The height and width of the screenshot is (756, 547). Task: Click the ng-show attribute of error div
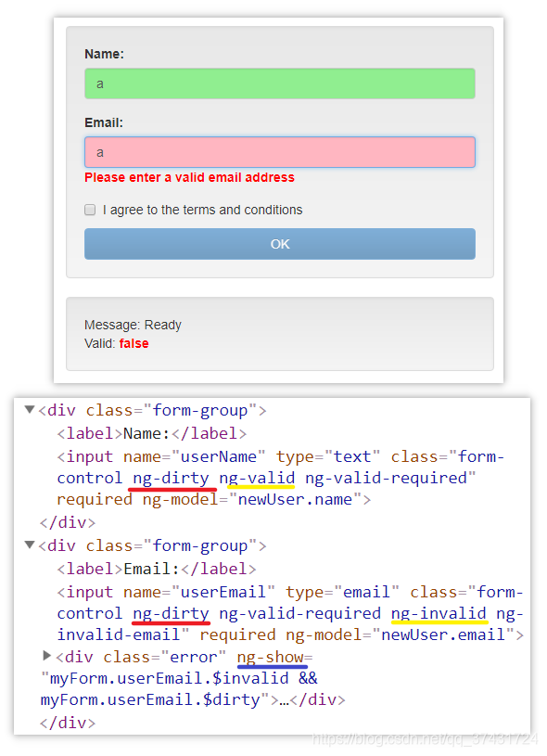[x=270, y=657]
